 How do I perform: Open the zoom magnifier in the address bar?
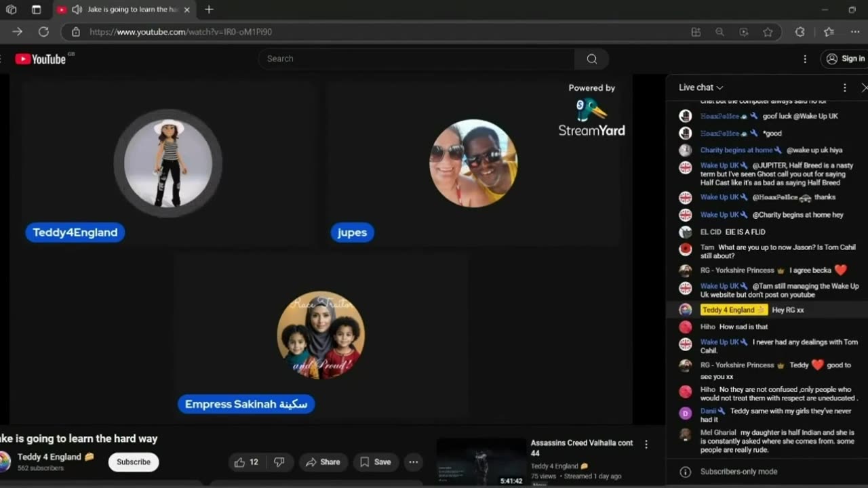(x=719, y=32)
